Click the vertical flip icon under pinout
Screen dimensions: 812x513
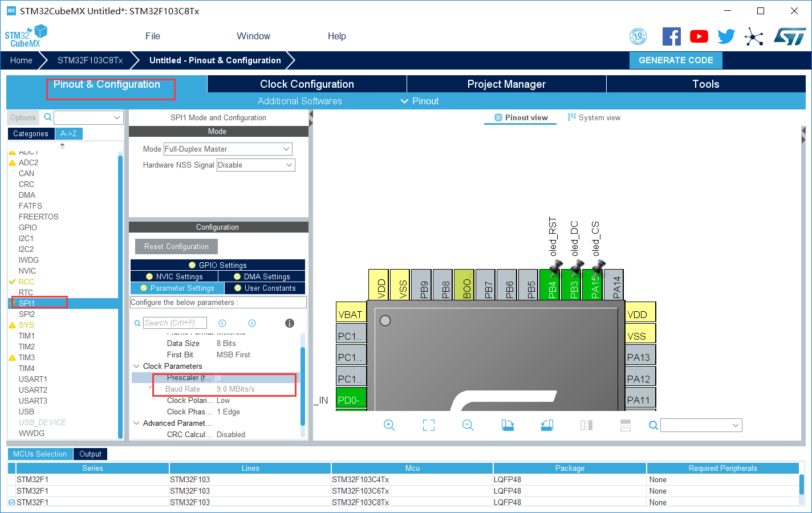pyautogui.click(x=626, y=425)
